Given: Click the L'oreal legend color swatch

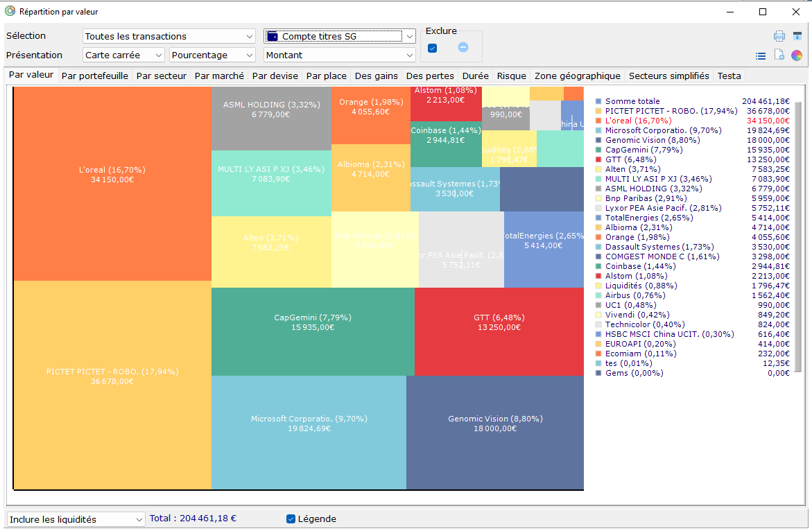Looking at the screenshot, I should [598, 121].
